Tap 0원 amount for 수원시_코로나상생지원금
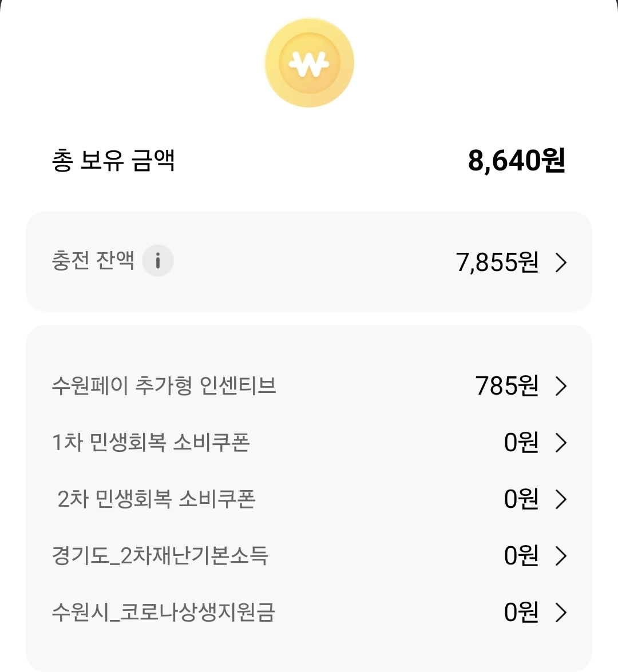This screenshot has width=618, height=672. (x=521, y=613)
